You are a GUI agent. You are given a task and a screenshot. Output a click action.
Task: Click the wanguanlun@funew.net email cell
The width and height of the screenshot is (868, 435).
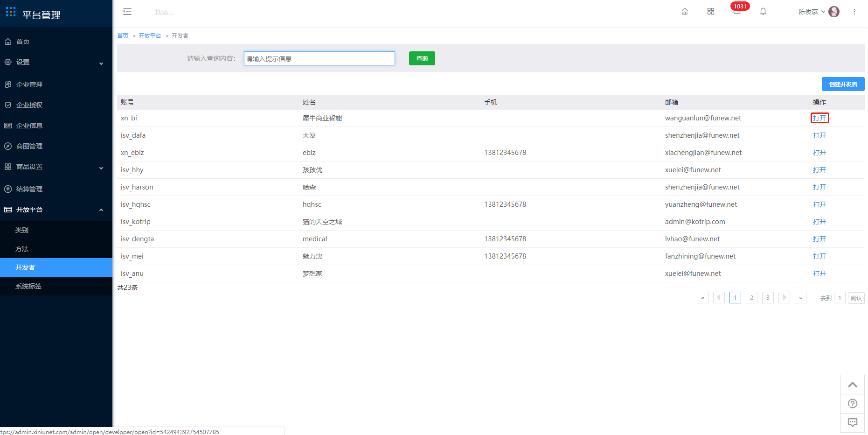click(x=703, y=118)
